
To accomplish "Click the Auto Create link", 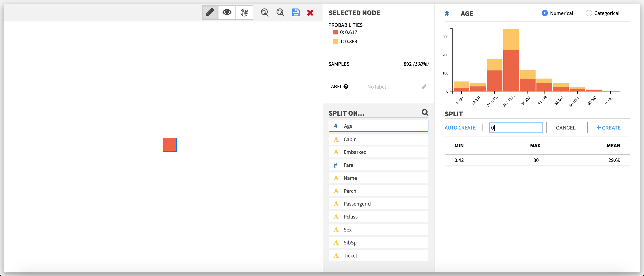I will [460, 127].
